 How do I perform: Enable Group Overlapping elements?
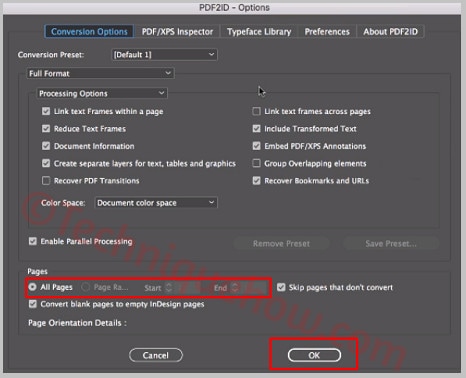(256, 163)
